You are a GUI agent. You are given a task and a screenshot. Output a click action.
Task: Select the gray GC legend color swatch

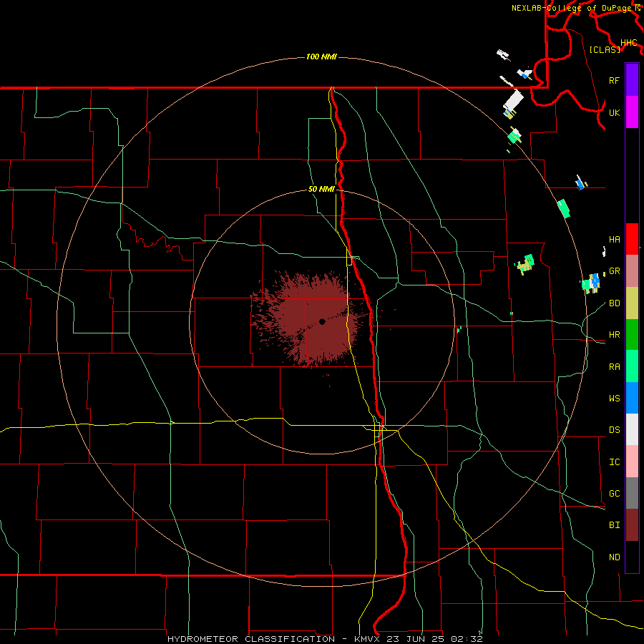coord(632,493)
